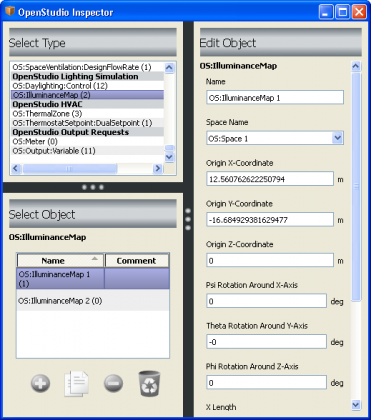Add a new IlluminanceMap object with plus icon
The height and width of the screenshot is (420, 371).
coord(40,383)
